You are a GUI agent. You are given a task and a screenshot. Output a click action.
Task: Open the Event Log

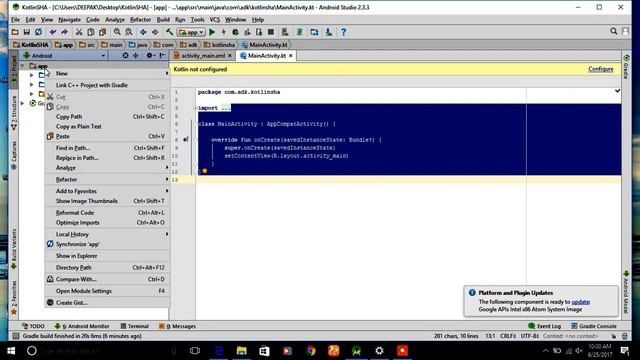click(x=544, y=326)
